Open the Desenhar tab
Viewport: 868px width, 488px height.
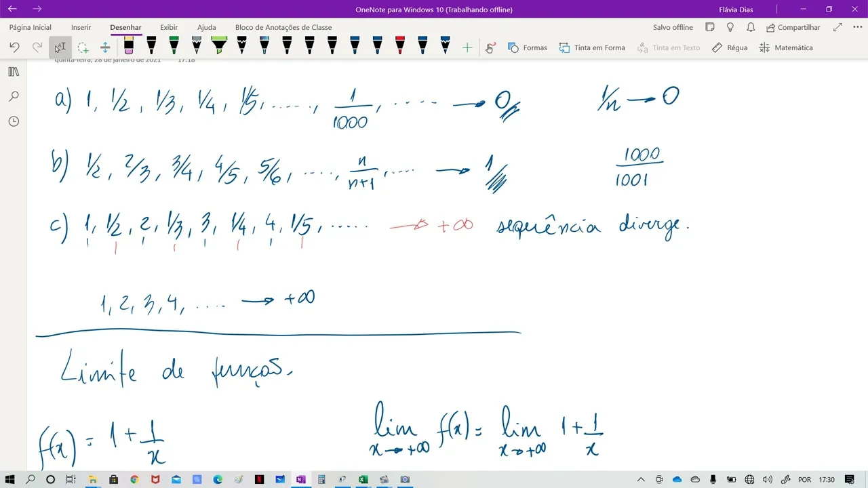pos(125,27)
